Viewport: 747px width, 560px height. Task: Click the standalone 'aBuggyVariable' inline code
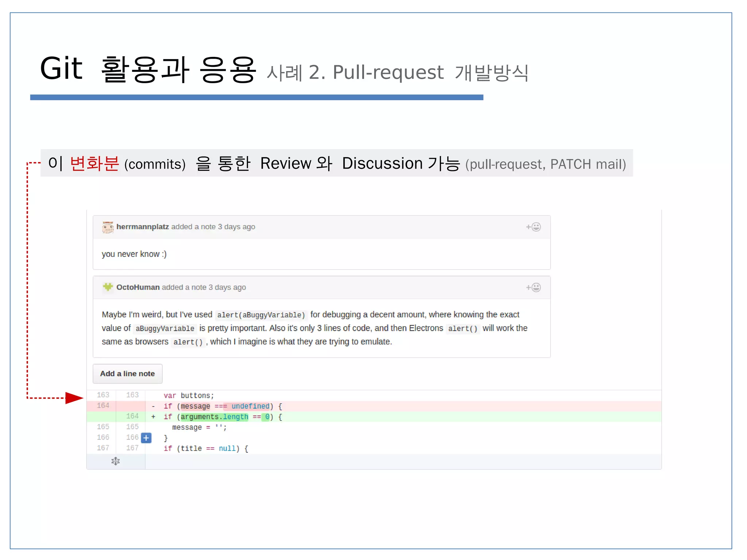pos(165,328)
